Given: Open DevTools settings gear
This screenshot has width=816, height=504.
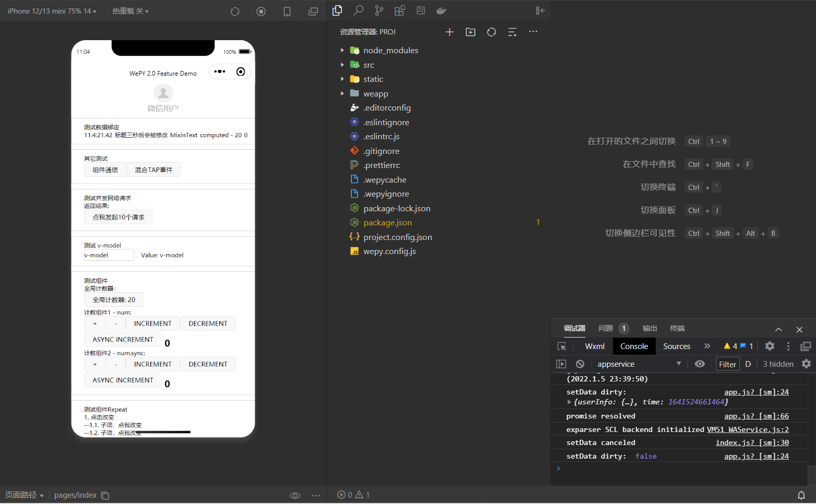Looking at the screenshot, I should tap(770, 346).
